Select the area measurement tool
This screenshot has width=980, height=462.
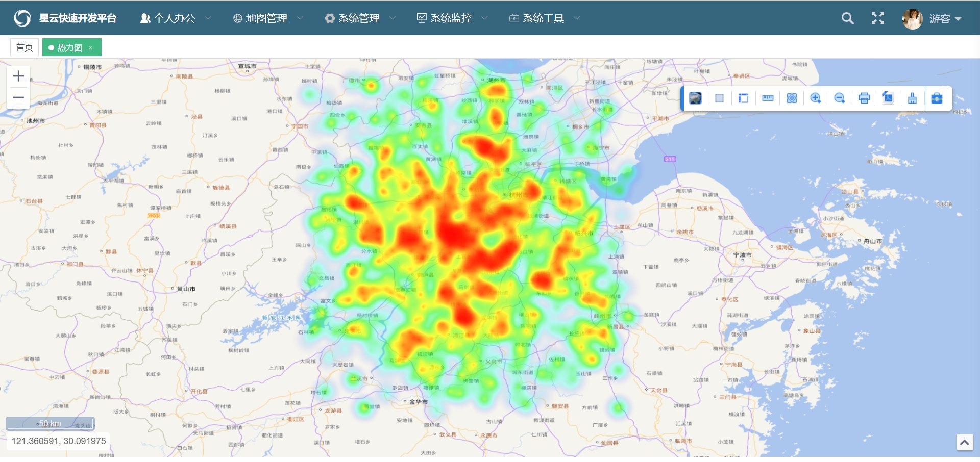point(743,98)
